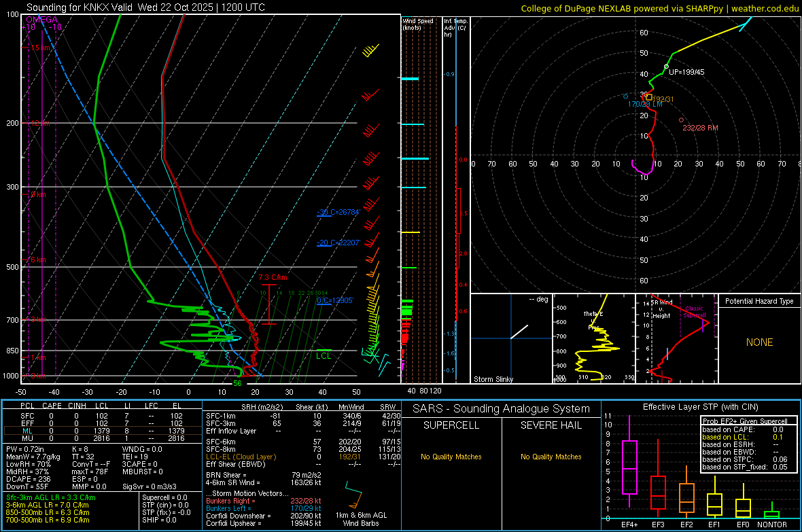Select the '700-500mb LR = 6.9 C/km' line
The height and width of the screenshot is (532, 802).
[x=48, y=520]
